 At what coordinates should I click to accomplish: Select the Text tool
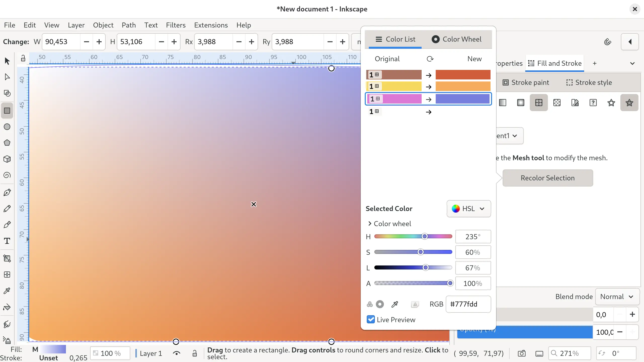coord(7,241)
